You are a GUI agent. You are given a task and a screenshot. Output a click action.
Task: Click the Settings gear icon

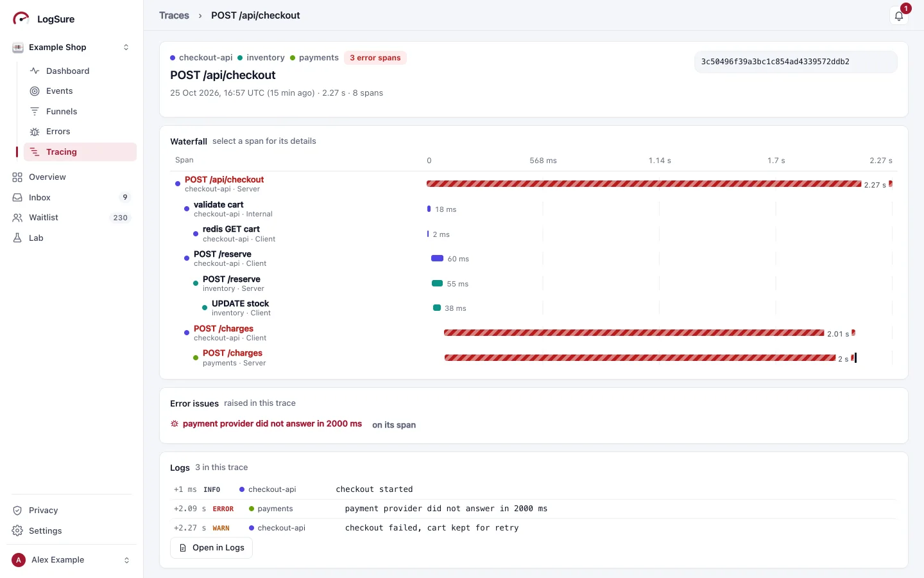tap(17, 531)
